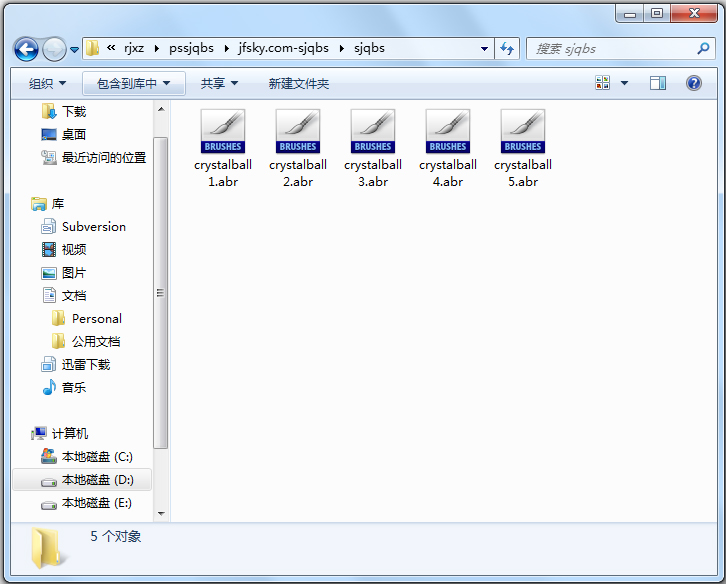Screen dimensions: 726x584
Task: Click the search sjqbs input field
Action: click(610, 48)
